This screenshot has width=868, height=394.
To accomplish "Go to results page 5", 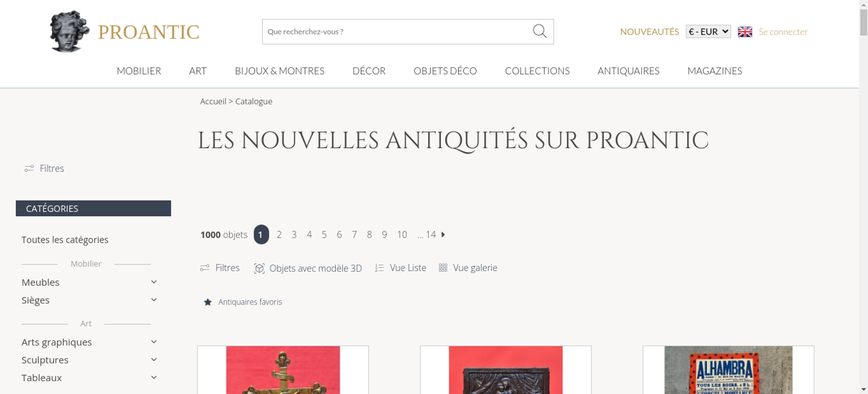I will [324, 235].
